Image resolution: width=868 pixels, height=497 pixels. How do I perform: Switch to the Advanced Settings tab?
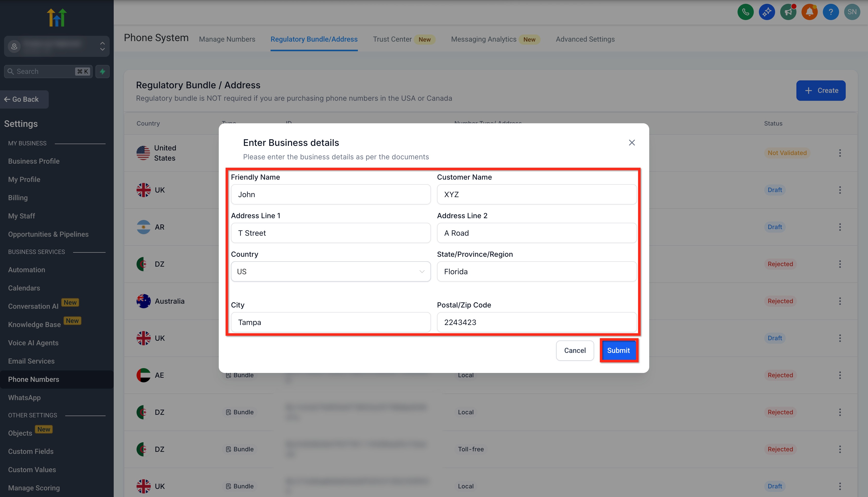click(585, 39)
